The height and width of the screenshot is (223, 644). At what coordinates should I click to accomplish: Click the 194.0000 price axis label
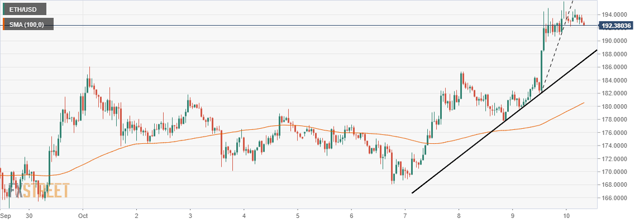615,14
